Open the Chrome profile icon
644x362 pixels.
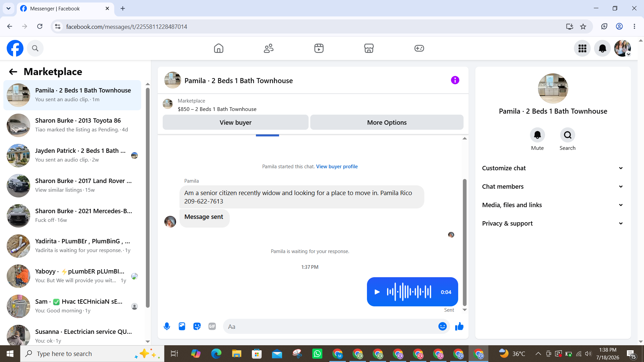point(619,26)
